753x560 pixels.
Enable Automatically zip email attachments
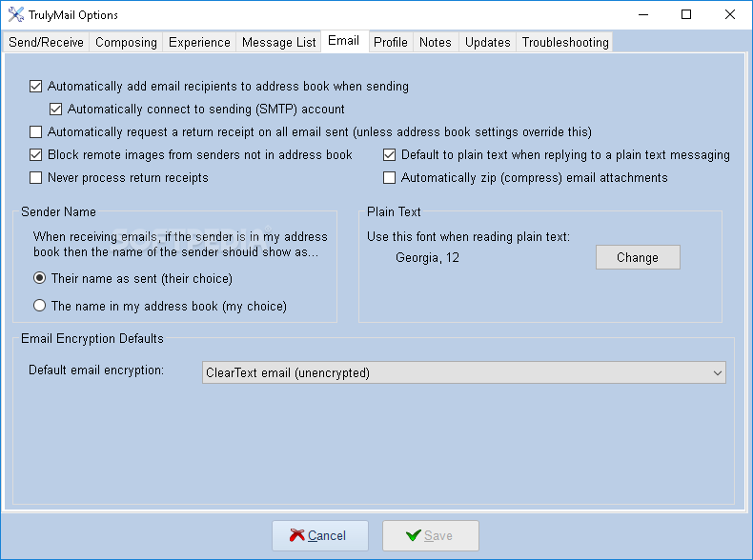(390, 178)
